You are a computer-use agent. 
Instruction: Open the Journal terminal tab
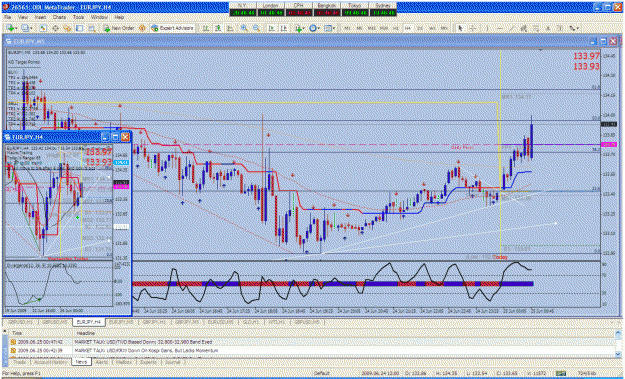pos(173,362)
